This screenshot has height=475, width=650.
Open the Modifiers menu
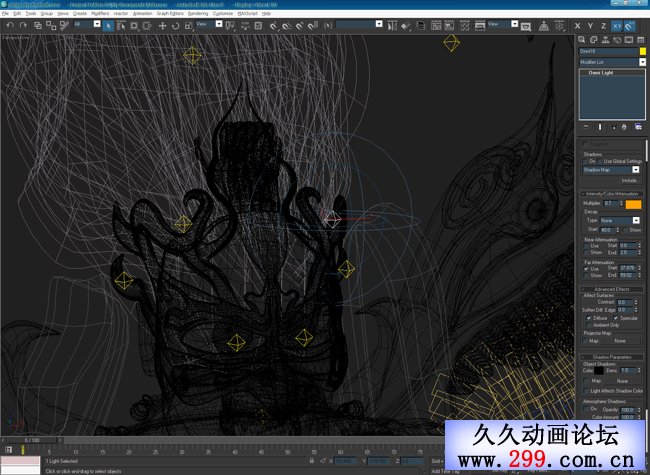(x=100, y=14)
